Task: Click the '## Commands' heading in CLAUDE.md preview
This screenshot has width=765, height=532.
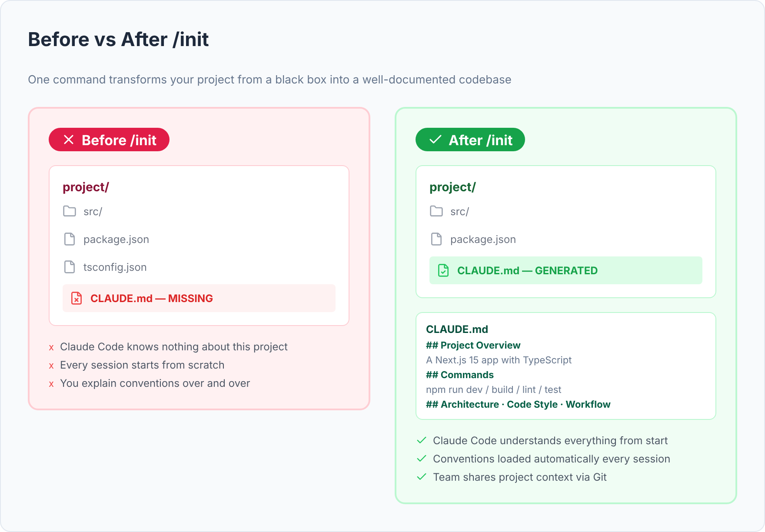Action: coord(460,375)
